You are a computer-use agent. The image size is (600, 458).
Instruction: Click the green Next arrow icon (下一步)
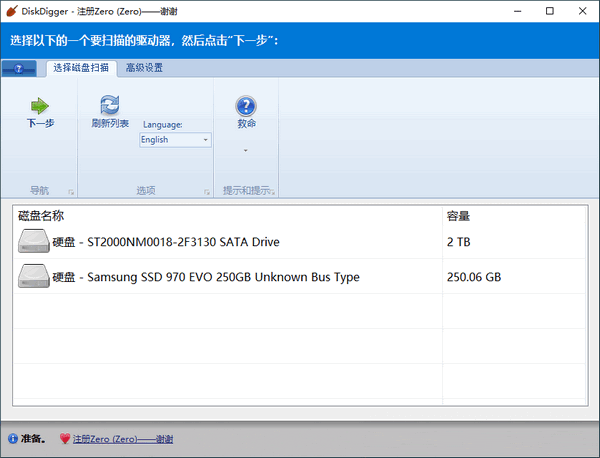click(x=39, y=106)
